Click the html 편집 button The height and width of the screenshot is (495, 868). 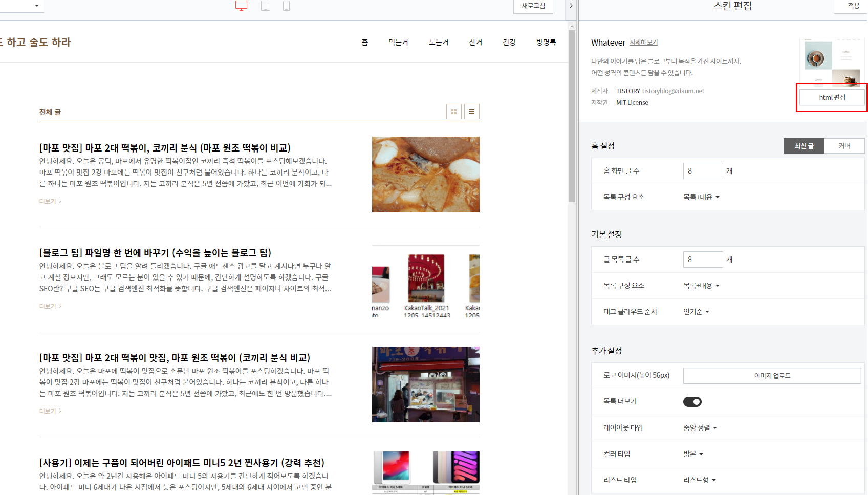(831, 97)
